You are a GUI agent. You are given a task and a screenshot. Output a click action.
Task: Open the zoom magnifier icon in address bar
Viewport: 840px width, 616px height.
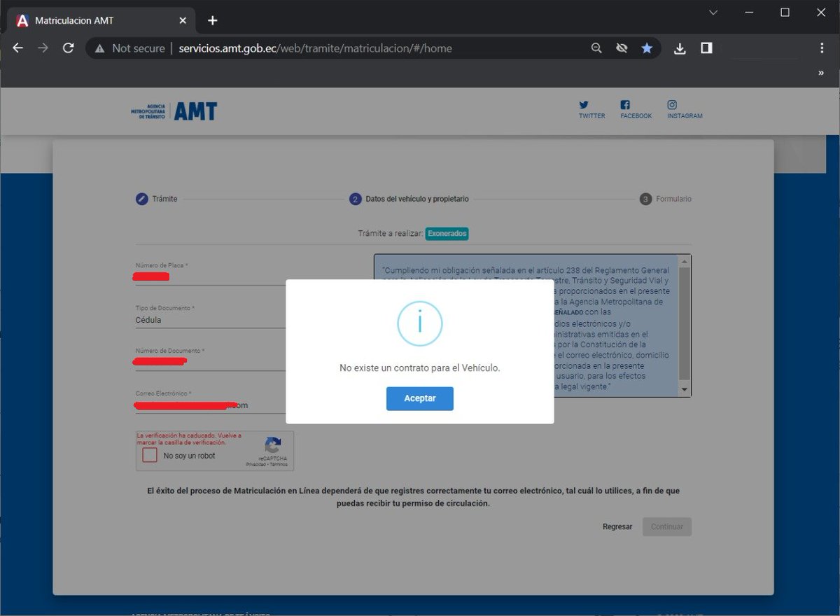(596, 48)
